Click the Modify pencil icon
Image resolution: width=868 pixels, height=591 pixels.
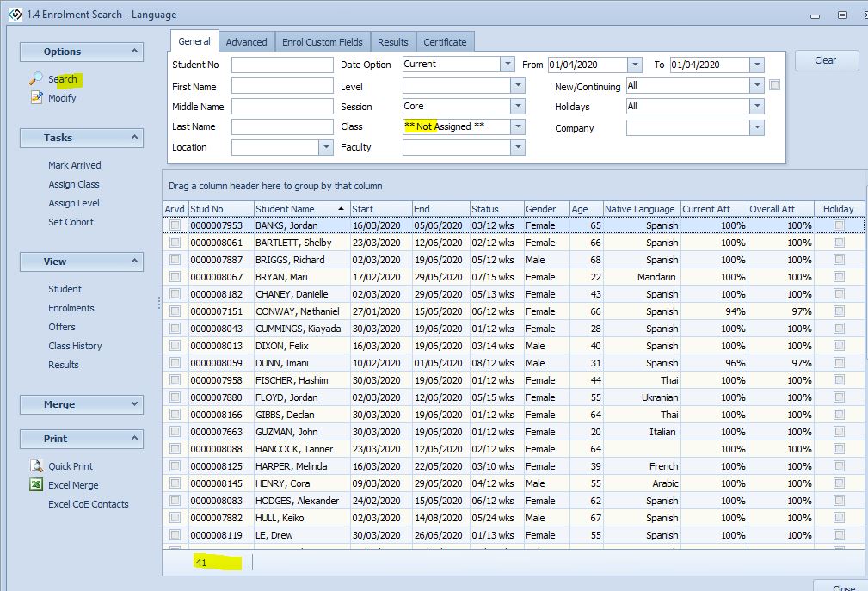click(x=36, y=98)
